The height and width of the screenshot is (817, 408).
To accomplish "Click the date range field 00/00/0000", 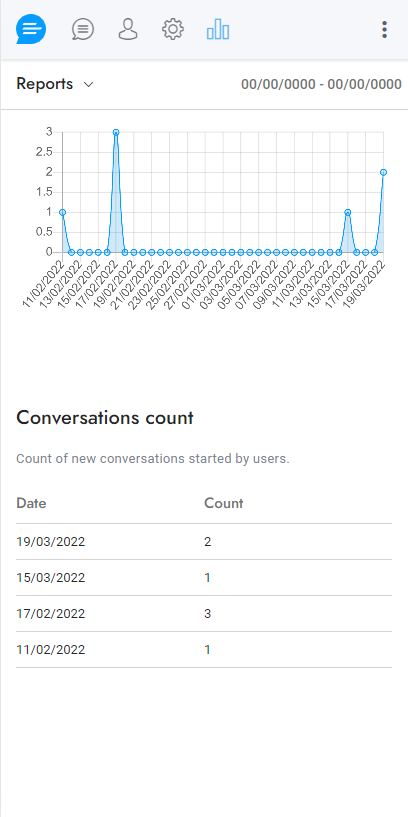I will (x=322, y=84).
